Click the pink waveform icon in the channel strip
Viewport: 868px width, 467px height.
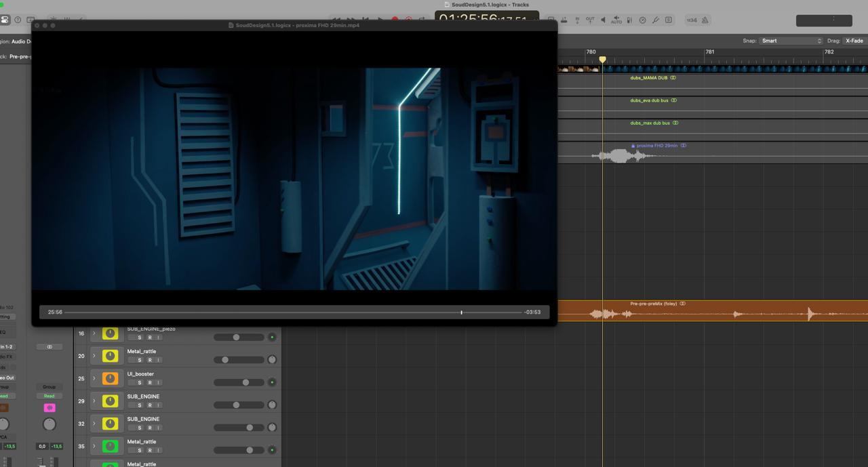(49, 407)
